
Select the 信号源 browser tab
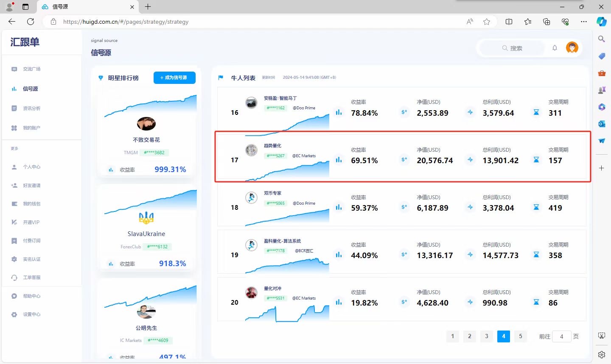pos(88,7)
